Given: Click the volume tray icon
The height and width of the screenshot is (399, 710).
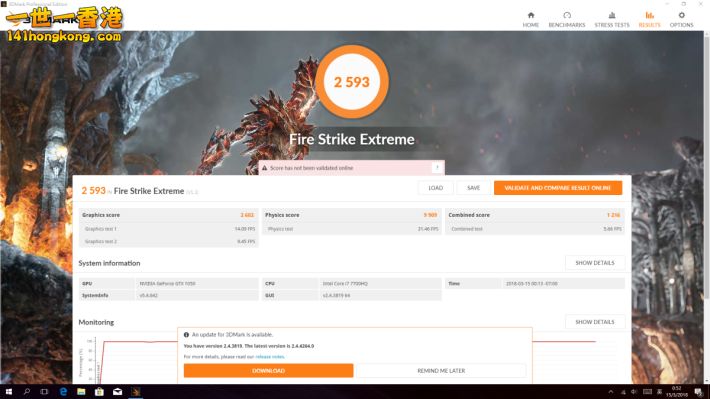Looking at the screenshot, I should [634, 392].
